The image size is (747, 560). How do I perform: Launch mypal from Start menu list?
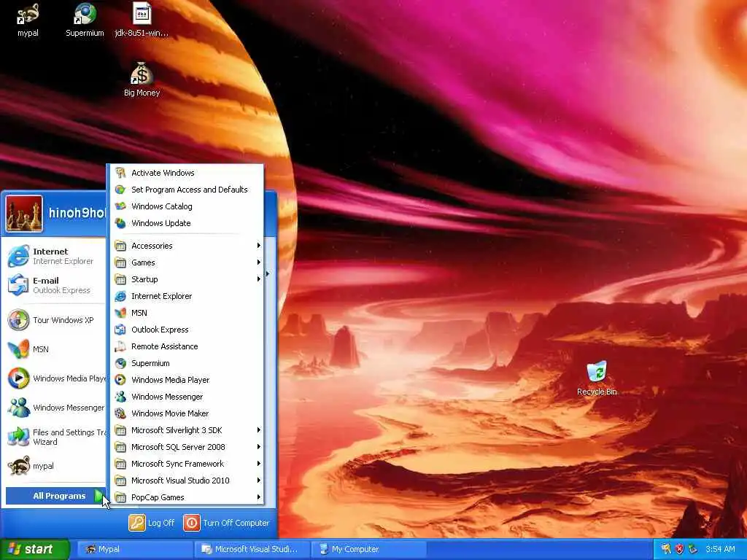(x=55, y=466)
